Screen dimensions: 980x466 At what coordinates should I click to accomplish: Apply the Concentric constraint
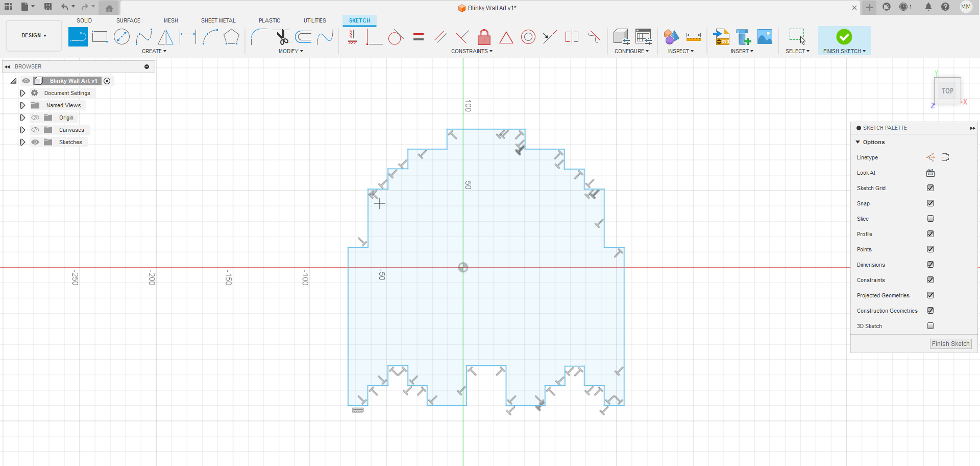(528, 37)
